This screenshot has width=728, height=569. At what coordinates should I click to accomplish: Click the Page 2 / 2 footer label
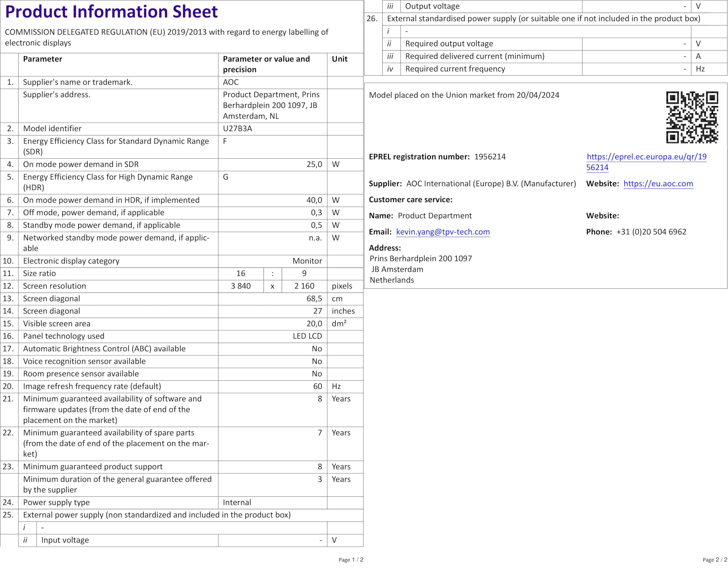click(714, 560)
